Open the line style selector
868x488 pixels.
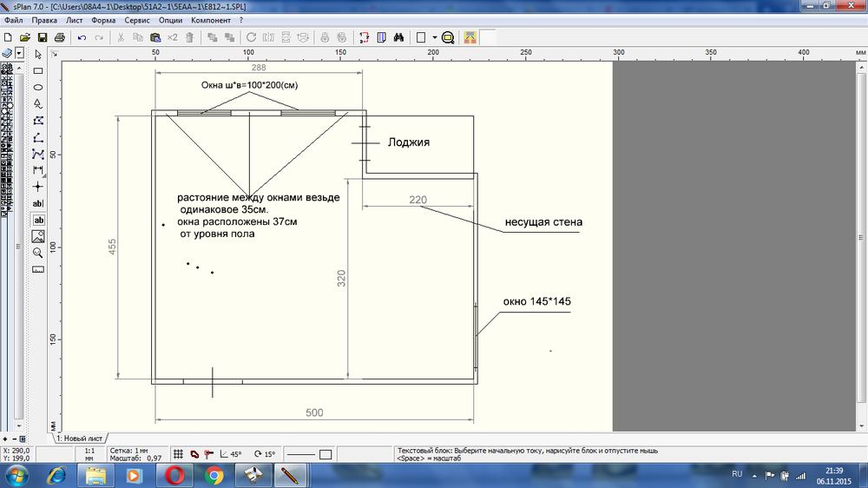[x=300, y=454]
